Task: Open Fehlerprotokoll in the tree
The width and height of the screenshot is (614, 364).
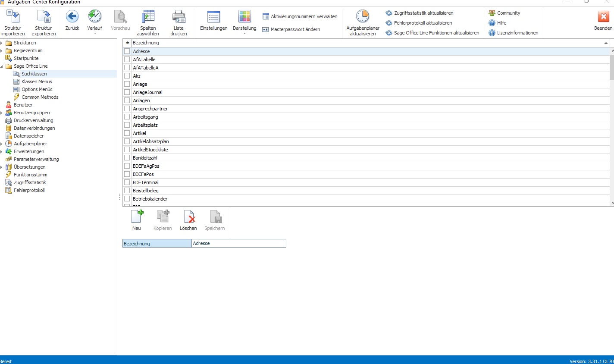Action: click(29, 190)
